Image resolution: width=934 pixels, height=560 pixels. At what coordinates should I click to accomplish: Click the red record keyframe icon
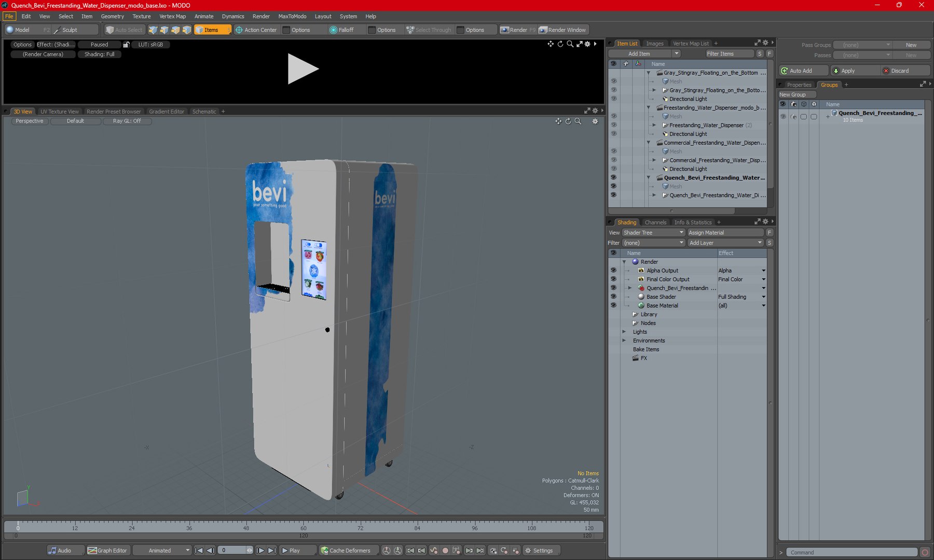coord(445,551)
